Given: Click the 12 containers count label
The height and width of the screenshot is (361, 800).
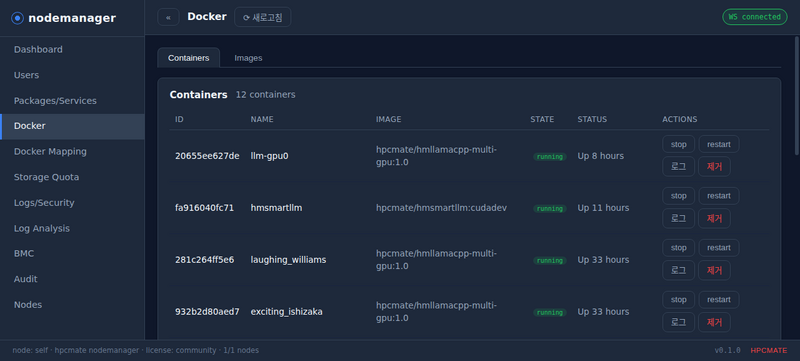Looking at the screenshot, I should pyautogui.click(x=265, y=95).
